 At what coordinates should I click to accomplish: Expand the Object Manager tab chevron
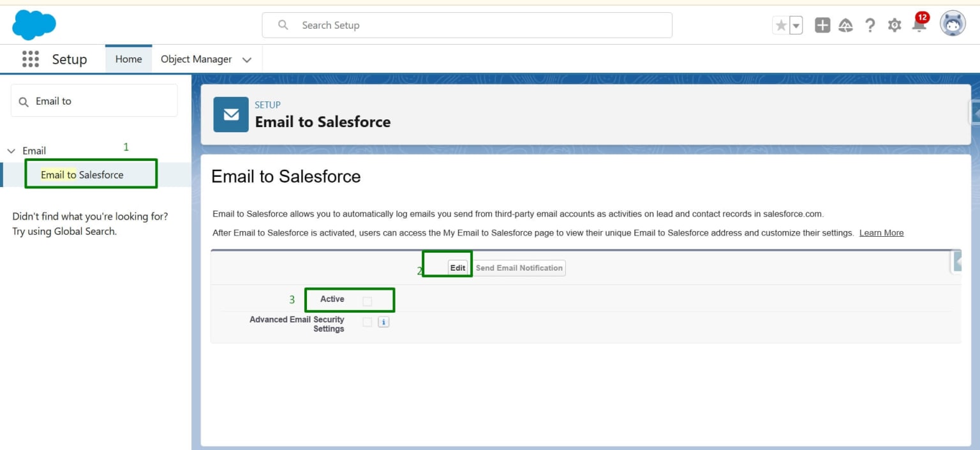(x=247, y=59)
